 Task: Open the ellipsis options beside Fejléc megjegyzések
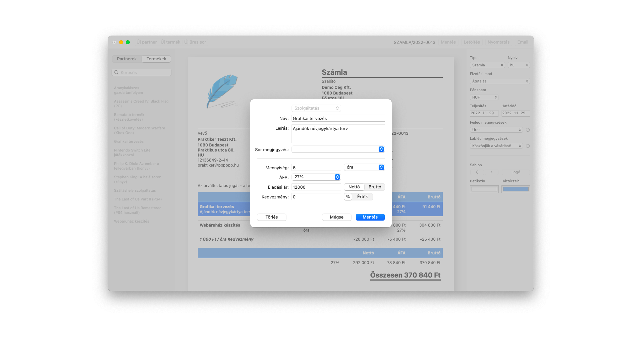coord(528,130)
